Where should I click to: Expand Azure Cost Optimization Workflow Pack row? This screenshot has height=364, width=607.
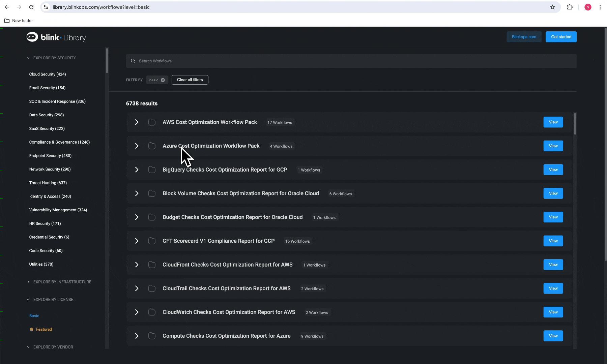[137, 146]
